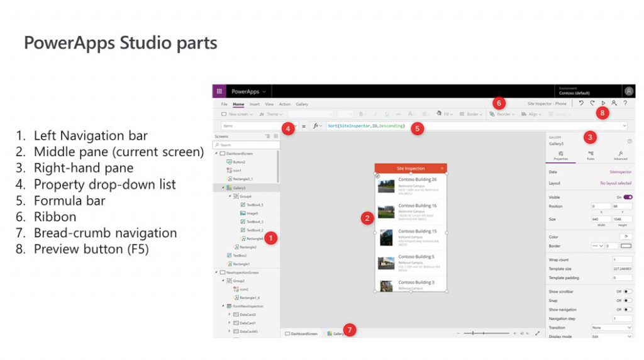Open the Align dropdown
The width and height of the screenshot is (644, 360).
click(531, 114)
